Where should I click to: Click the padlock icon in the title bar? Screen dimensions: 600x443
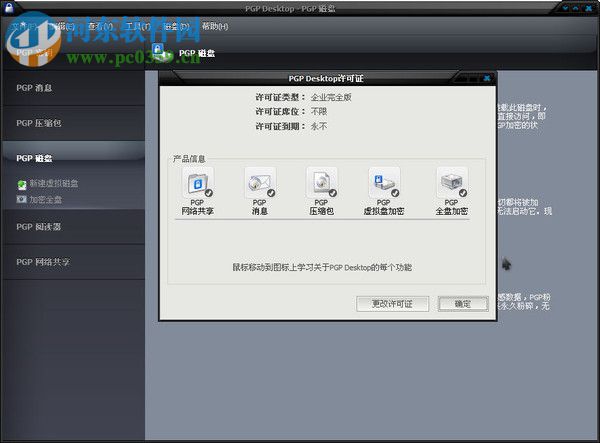pos(9,7)
